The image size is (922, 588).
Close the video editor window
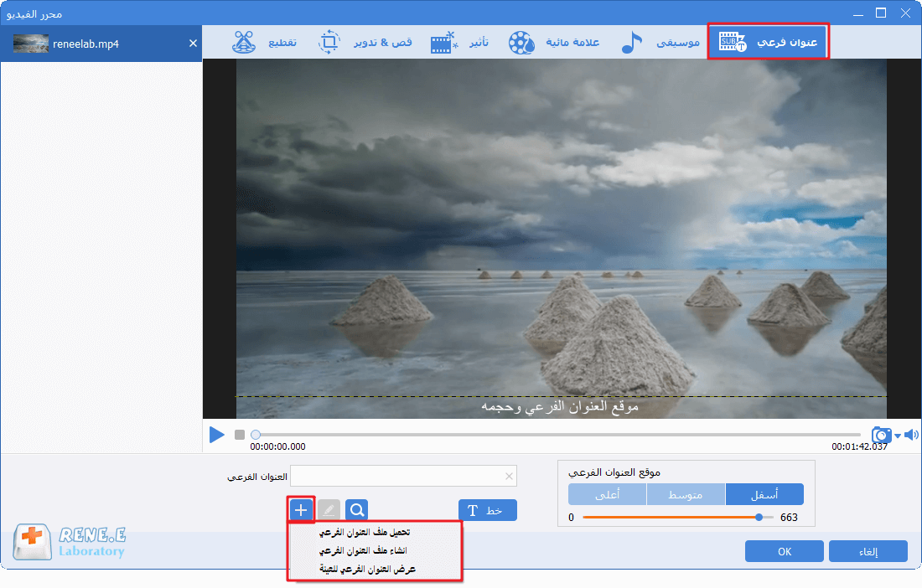click(905, 13)
